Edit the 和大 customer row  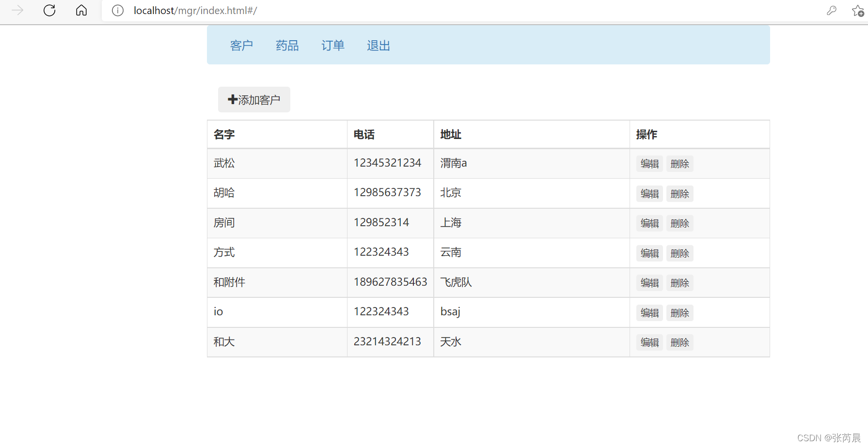click(649, 342)
